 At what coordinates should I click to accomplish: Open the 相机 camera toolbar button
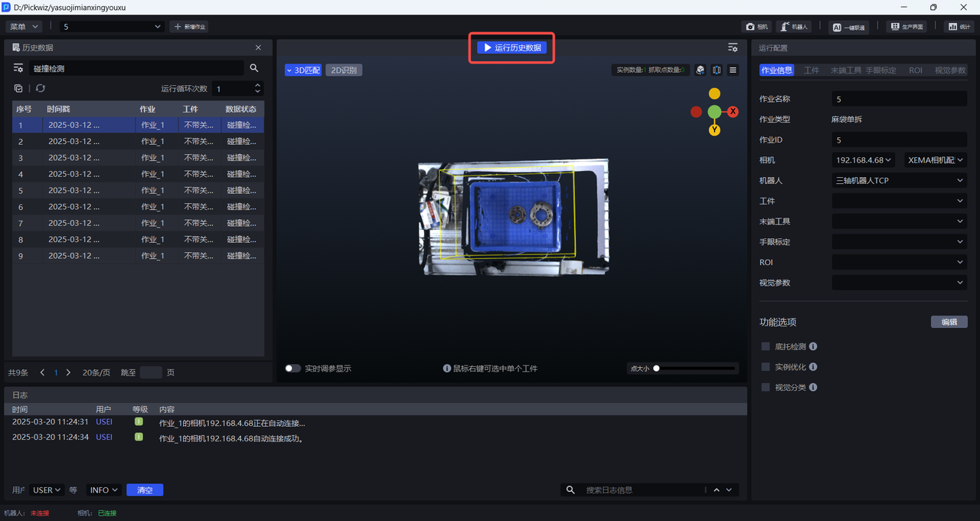pyautogui.click(x=756, y=27)
